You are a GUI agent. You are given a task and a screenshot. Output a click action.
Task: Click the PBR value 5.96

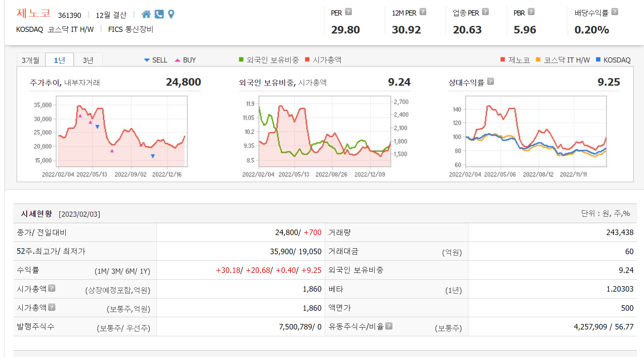[525, 30]
